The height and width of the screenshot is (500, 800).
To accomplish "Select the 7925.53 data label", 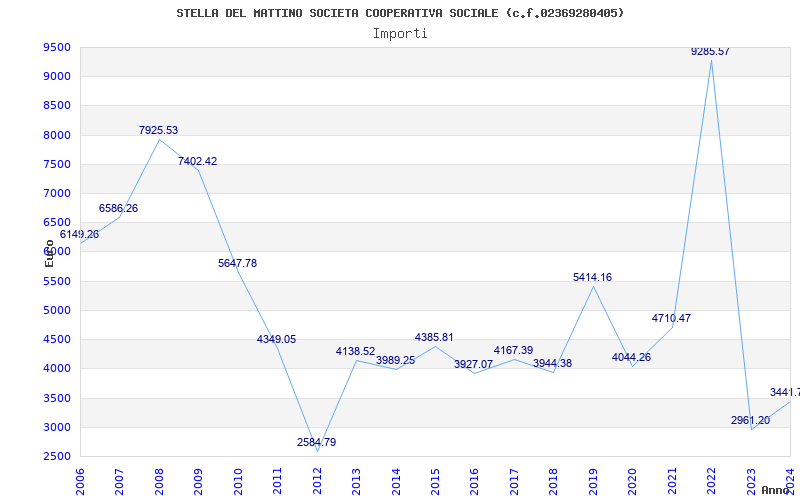I will (158, 130).
